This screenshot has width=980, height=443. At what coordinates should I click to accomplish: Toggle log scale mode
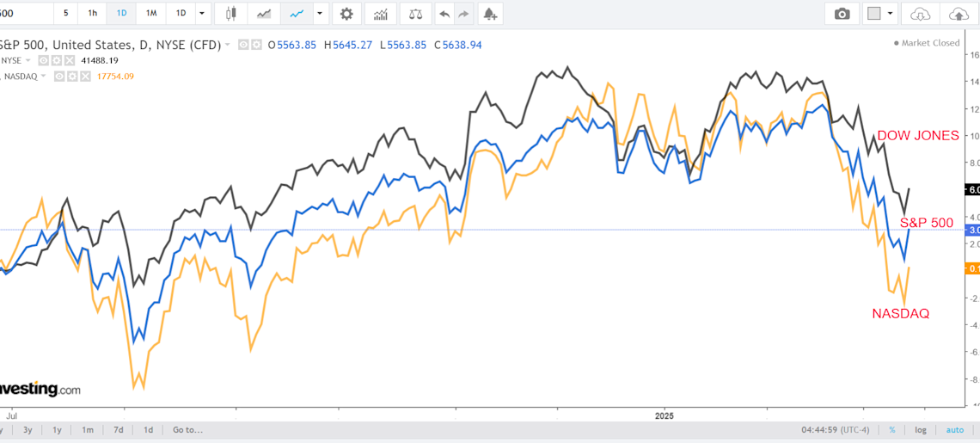(921, 430)
